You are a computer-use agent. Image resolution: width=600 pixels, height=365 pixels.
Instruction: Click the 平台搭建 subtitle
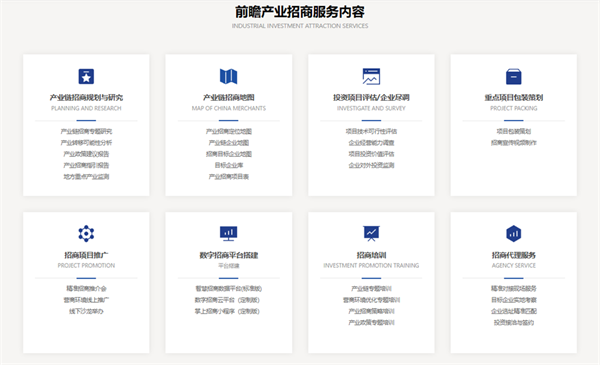coord(228,266)
